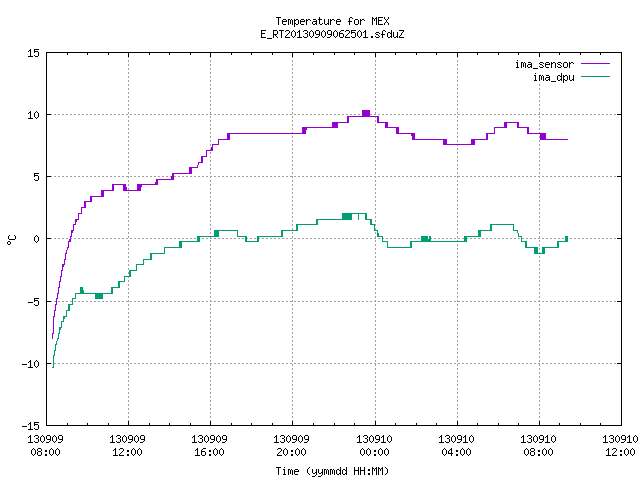Click the x-axis label 130909 08:00

click(45, 446)
